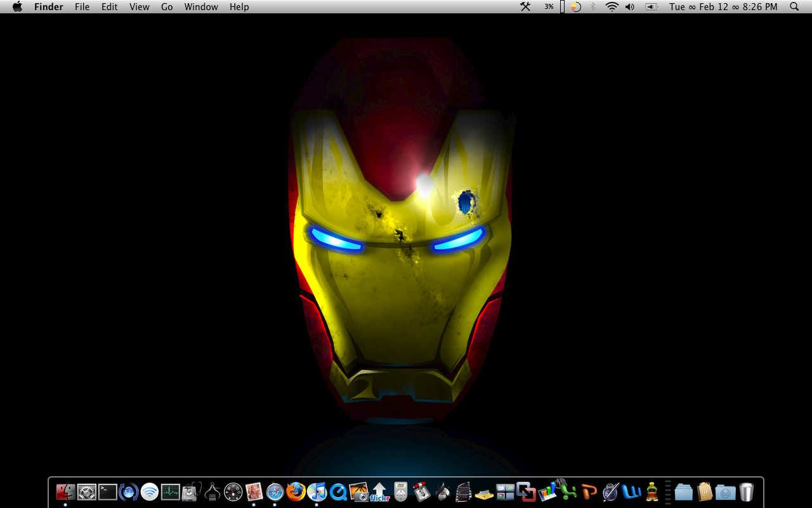Open Transmission from the Dock
This screenshot has width=812, height=508.
click(421, 491)
